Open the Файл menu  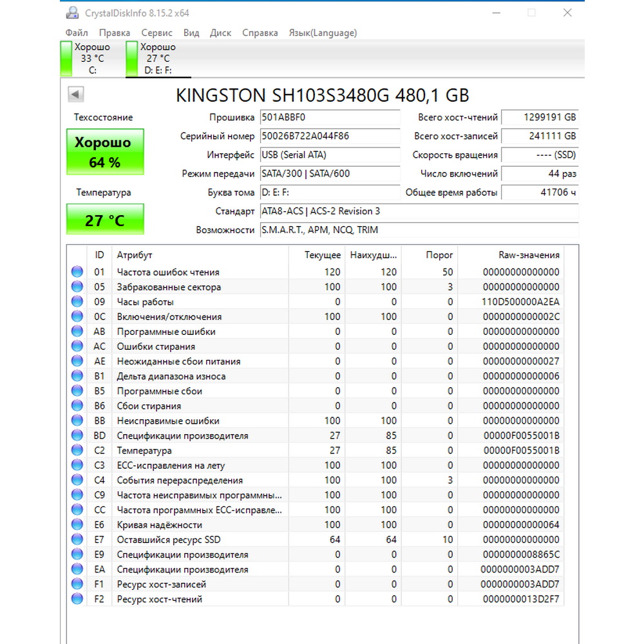click(77, 32)
